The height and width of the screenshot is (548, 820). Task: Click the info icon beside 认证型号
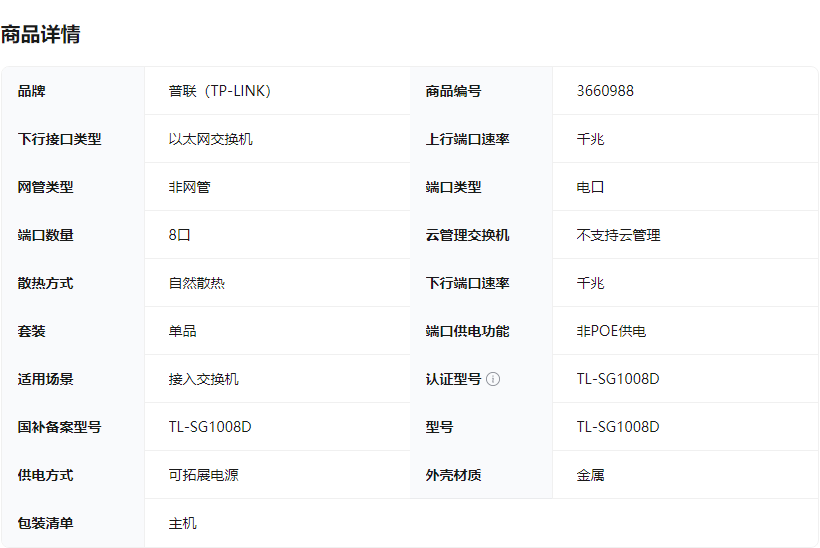[x=493, y=379]
